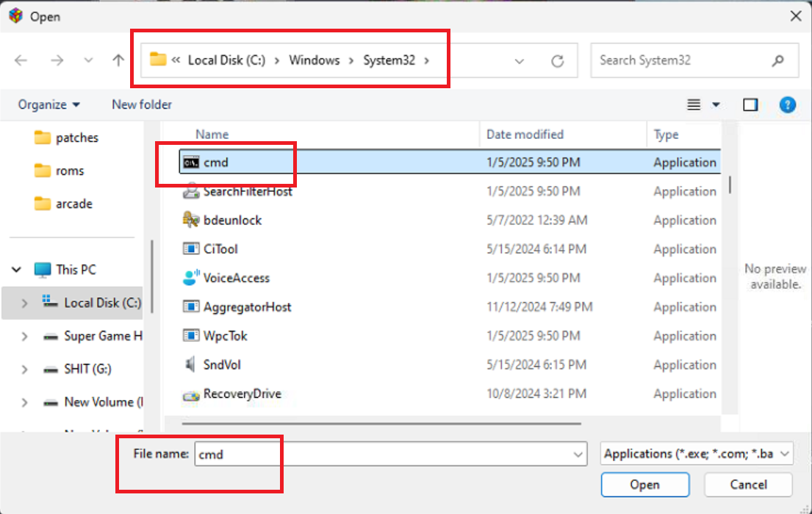This screenshot has height=514, width=812.
Task: Change the file view layout icon
Action: (694, 104)
